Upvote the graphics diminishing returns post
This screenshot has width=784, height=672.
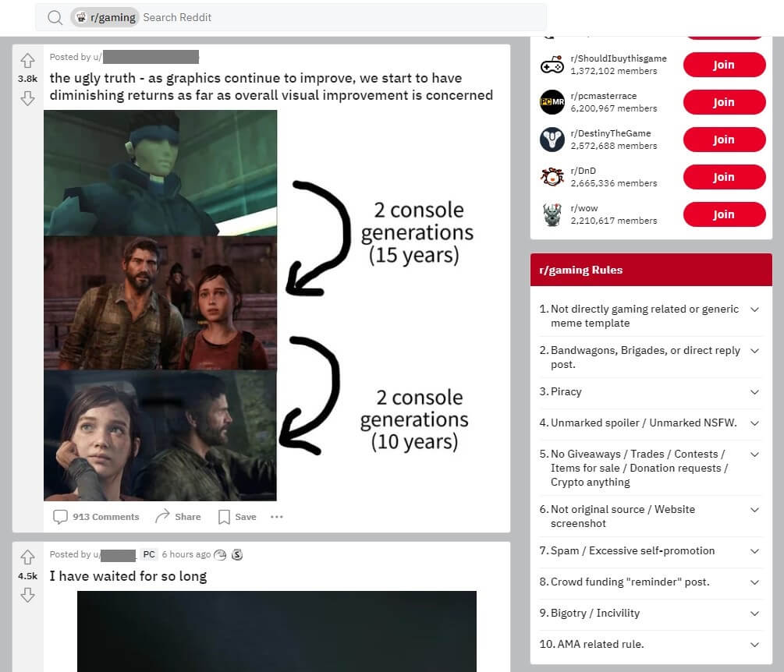coord(27,61)
